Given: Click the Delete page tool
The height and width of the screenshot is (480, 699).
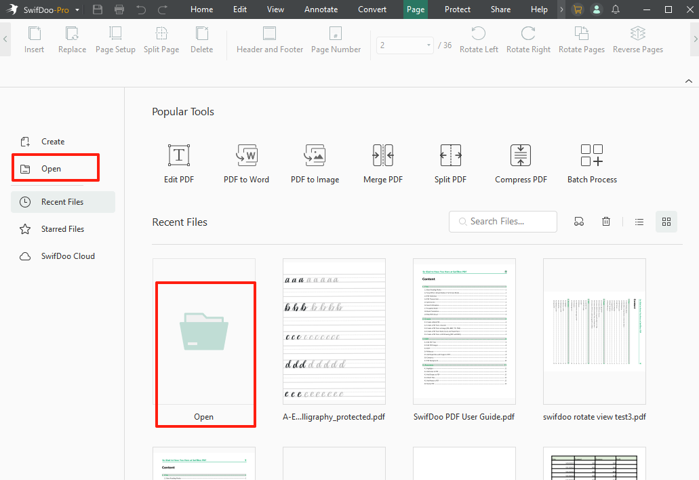Looking at the screenshot, I should click(x=201, y=40).
